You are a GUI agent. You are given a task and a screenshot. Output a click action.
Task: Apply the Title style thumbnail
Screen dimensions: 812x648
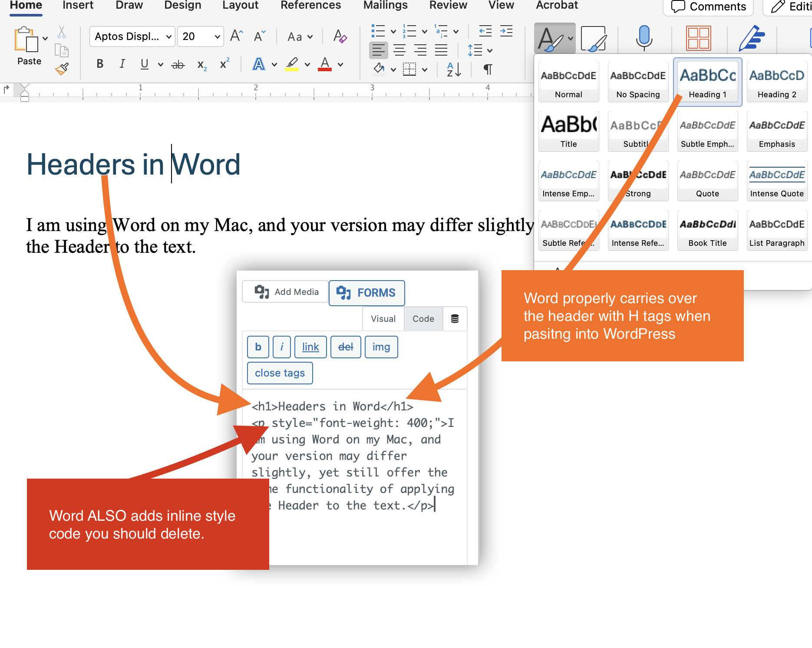coord(568,132)
